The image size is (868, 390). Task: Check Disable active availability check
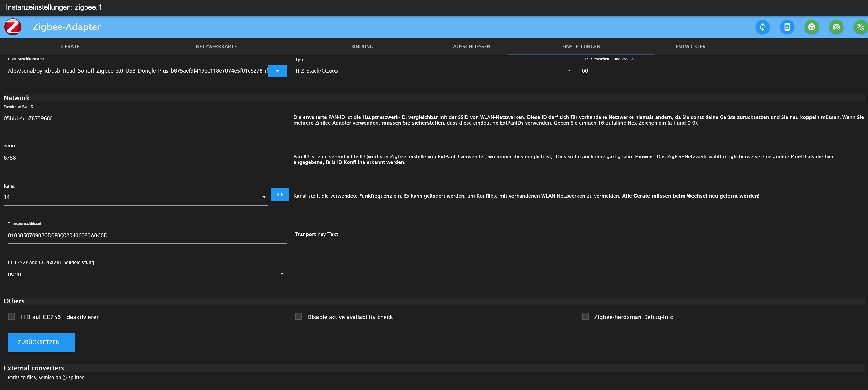tap(298, 316)
